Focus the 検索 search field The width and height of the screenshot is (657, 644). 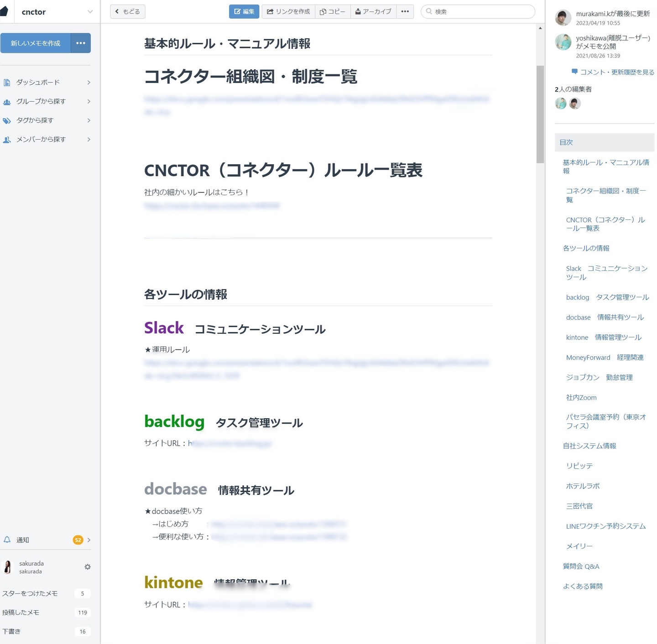pos(478,11)
